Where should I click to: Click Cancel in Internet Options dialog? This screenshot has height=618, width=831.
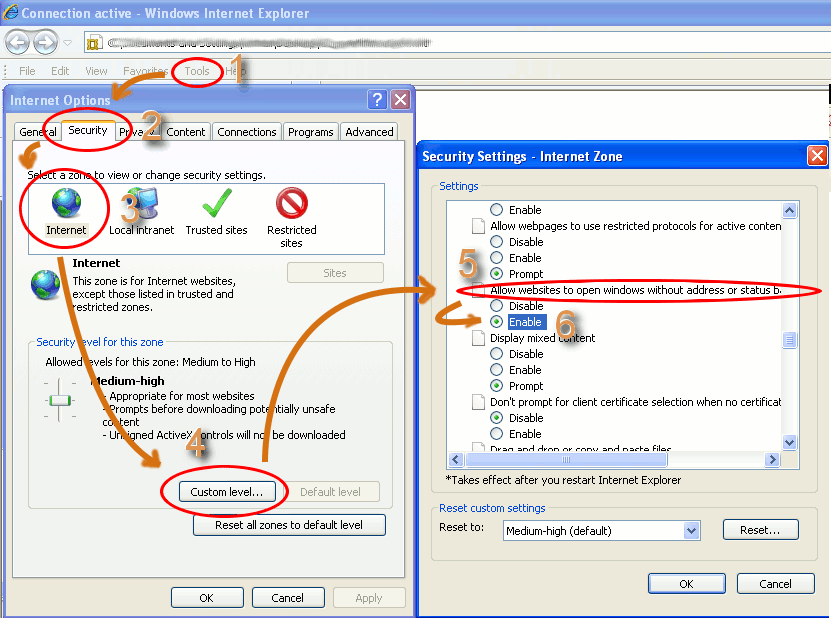click(287, 598)
